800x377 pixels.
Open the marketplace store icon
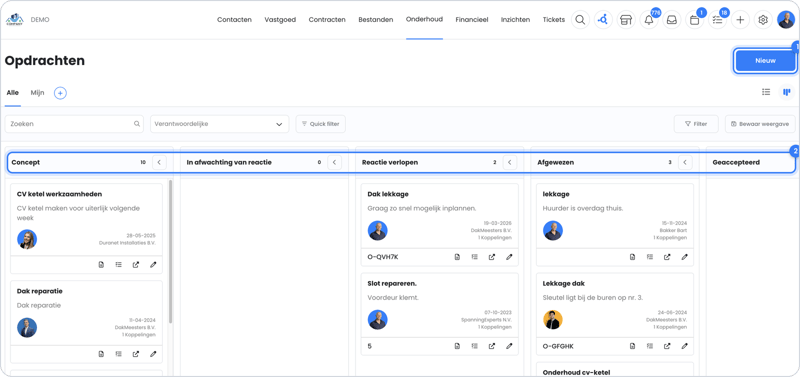coord(626,20)
